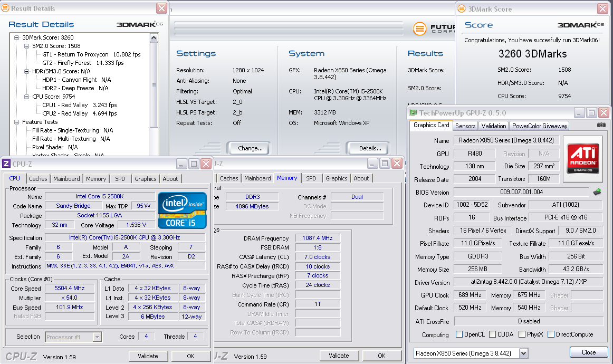Close the Result Details window
The image size is (613, 364).
pyautogui.click(x=161, y=8)
